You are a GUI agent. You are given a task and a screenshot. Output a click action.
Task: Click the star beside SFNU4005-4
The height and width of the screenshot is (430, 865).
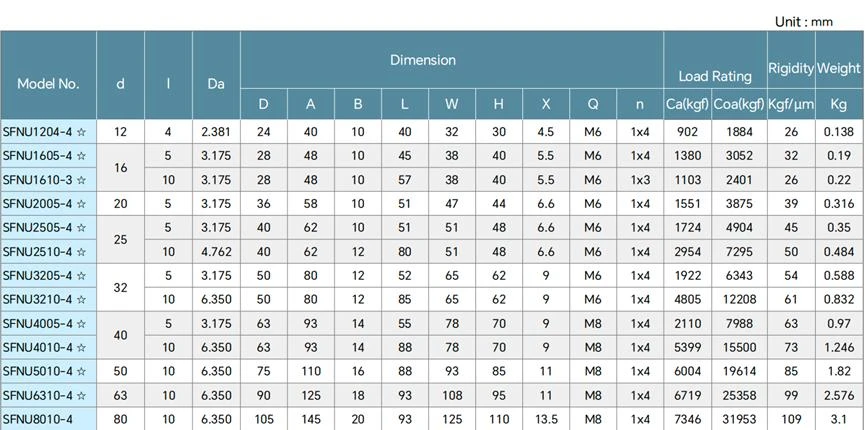(x=82, y=323)
